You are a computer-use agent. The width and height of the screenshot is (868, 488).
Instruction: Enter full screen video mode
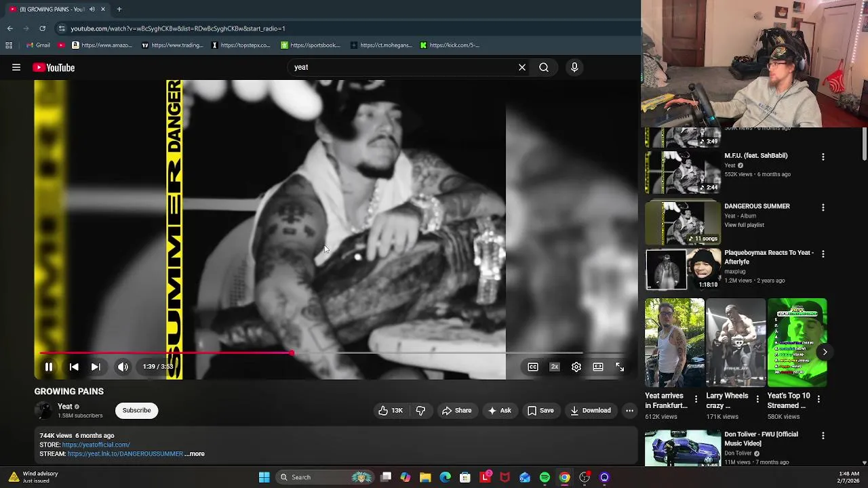(x=620, y=367)
